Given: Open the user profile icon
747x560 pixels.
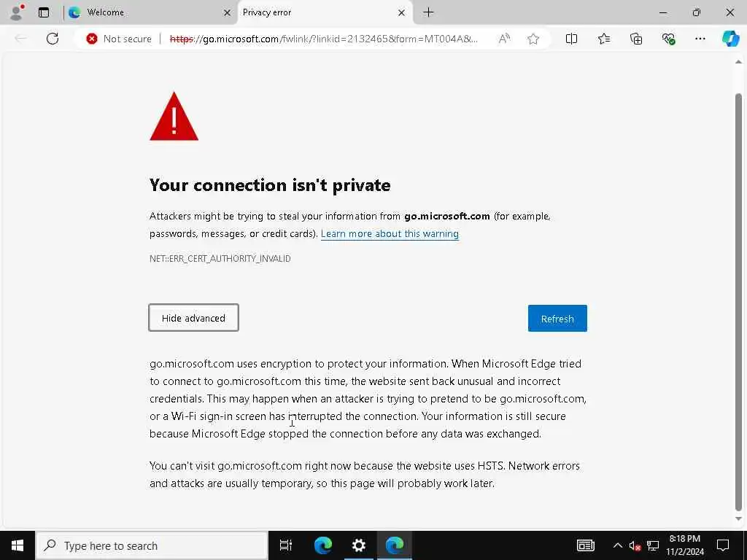Looking at the screenshot, I should click(16, 12).
